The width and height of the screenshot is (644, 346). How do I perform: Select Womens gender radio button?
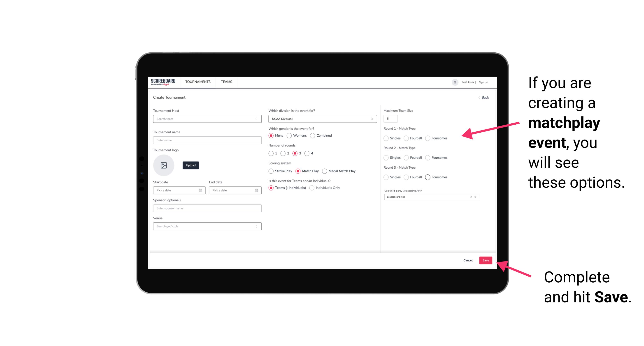(x=290, y=135)
